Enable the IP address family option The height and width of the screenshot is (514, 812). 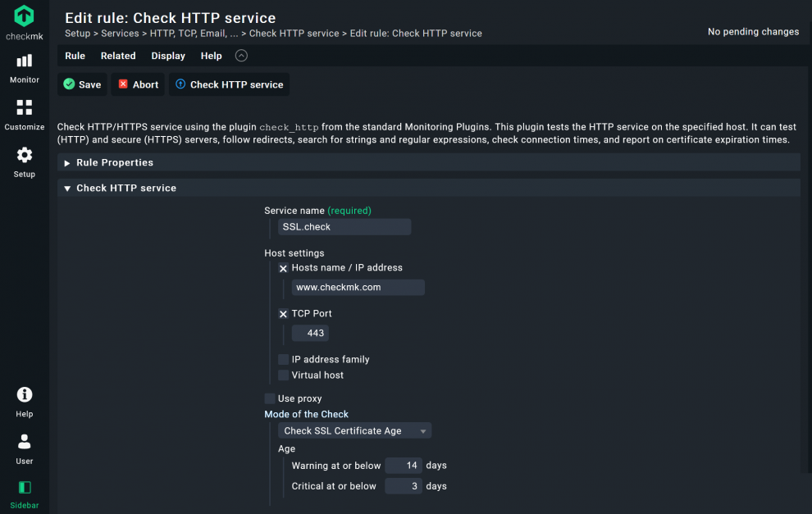(283, 359)
